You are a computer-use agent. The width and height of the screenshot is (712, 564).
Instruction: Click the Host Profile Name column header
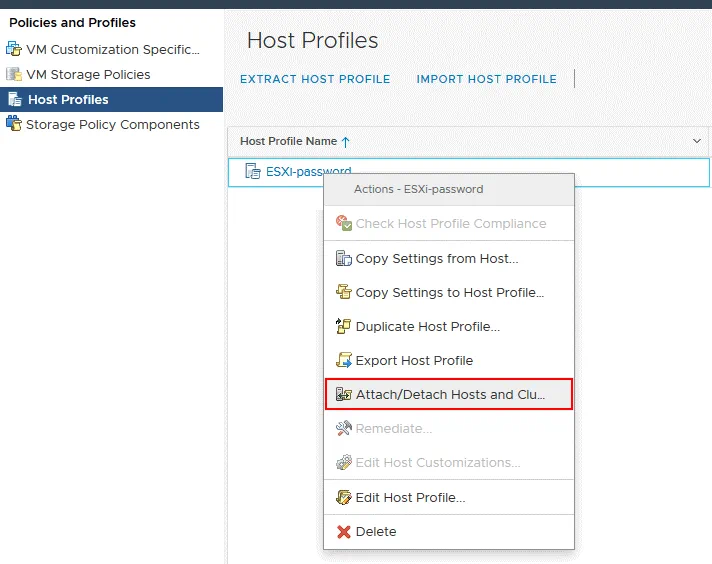(288, 141)
